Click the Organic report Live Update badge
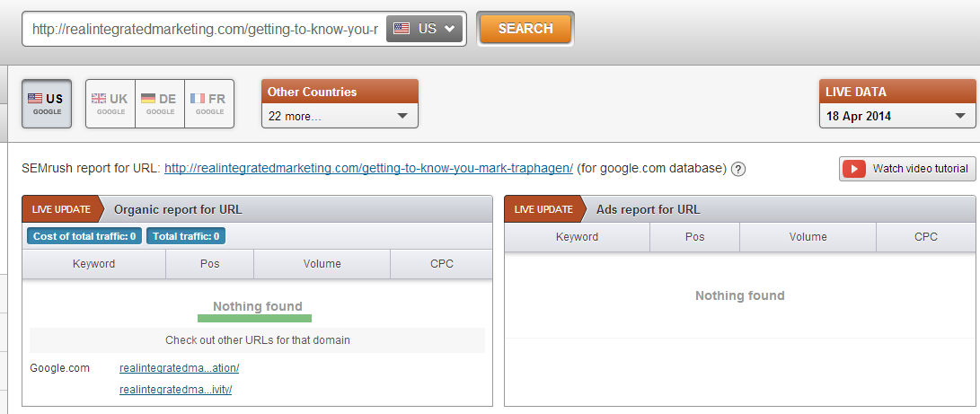The height and width of the screenshot is (414, 980). pyautogui.click(x=61, y=210)
